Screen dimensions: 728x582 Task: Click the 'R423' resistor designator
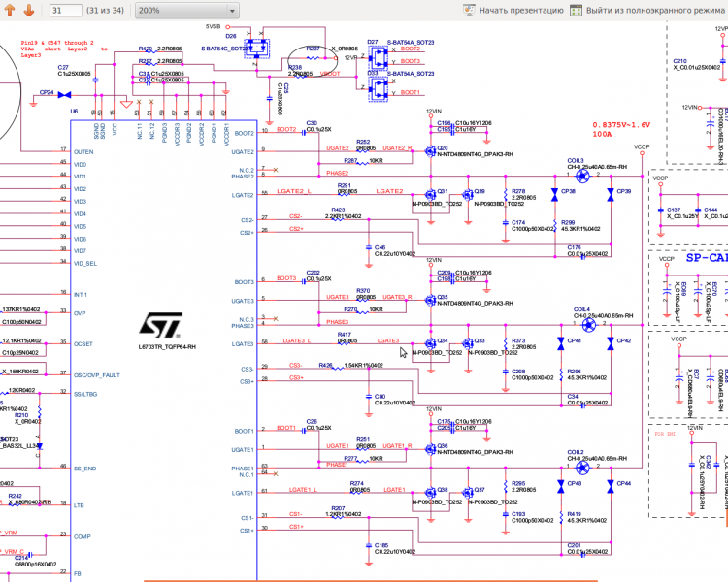pyautogui.click(x=338, y=210)
